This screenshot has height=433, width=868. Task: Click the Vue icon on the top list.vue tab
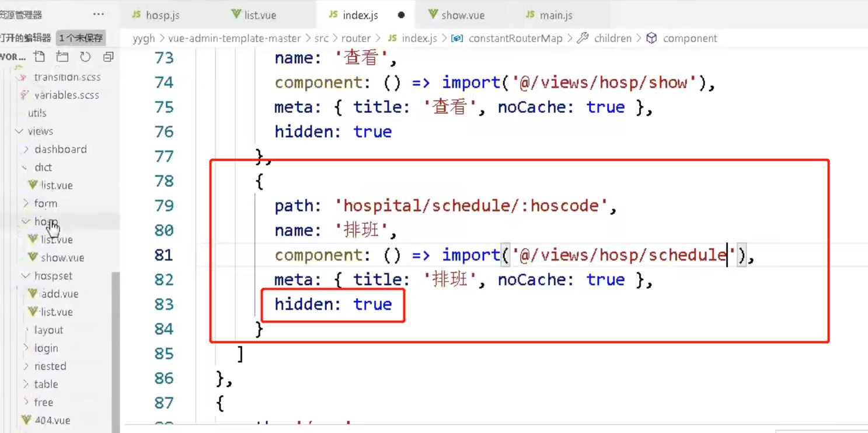point(236,14)
